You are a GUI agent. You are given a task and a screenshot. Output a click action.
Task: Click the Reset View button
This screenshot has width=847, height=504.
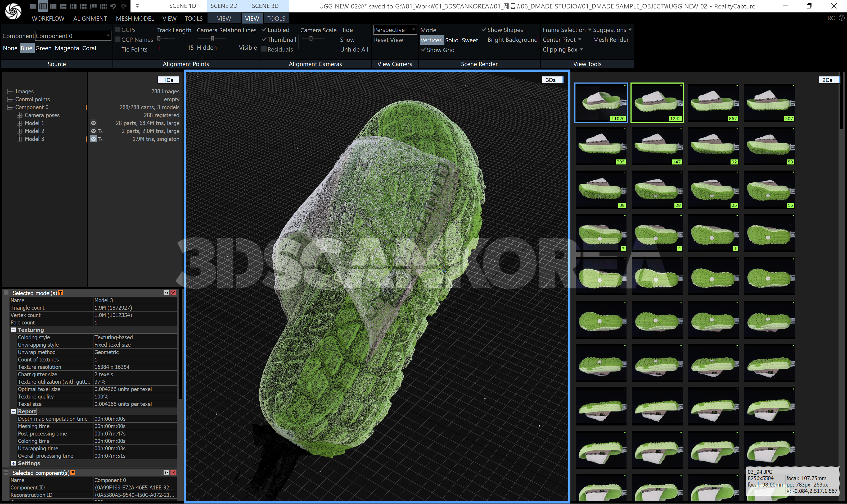coord(389,40)
